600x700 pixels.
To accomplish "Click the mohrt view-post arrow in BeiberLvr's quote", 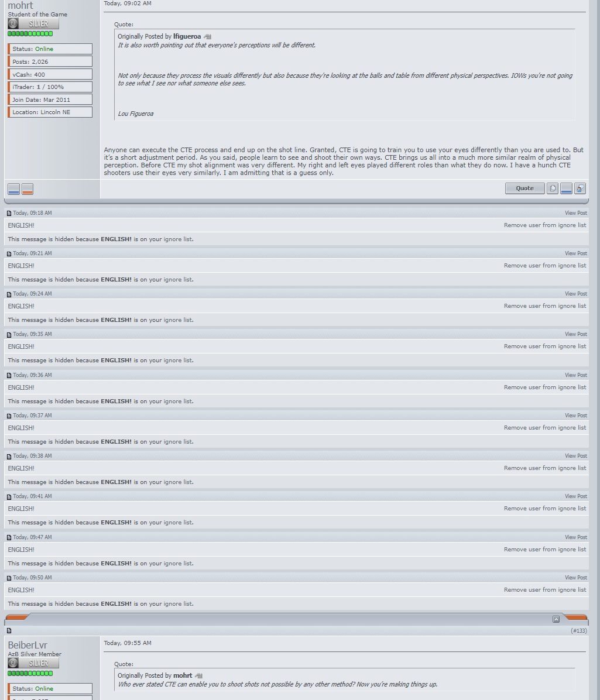I will (x=198, y=676).
